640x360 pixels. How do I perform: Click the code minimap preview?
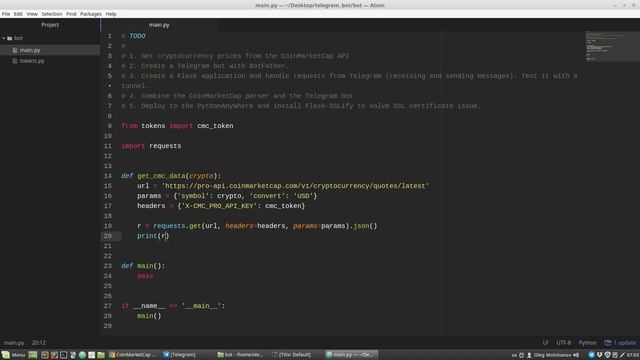(x=612, y=46)
